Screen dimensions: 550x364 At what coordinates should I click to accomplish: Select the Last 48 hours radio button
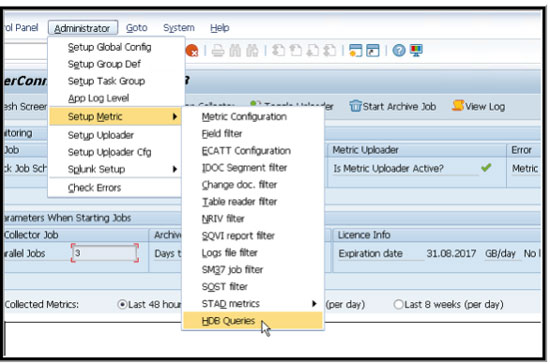(x=122, y=304)
